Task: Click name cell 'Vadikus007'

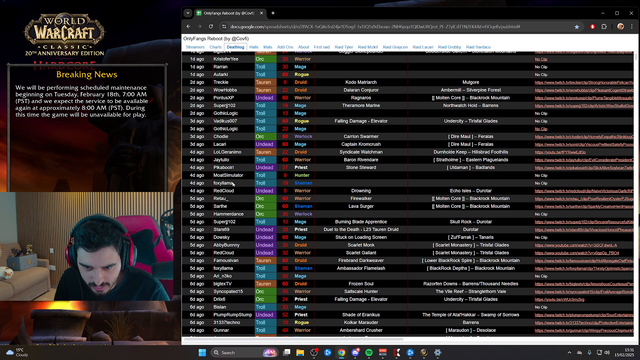Action: [x=225, y=121]
